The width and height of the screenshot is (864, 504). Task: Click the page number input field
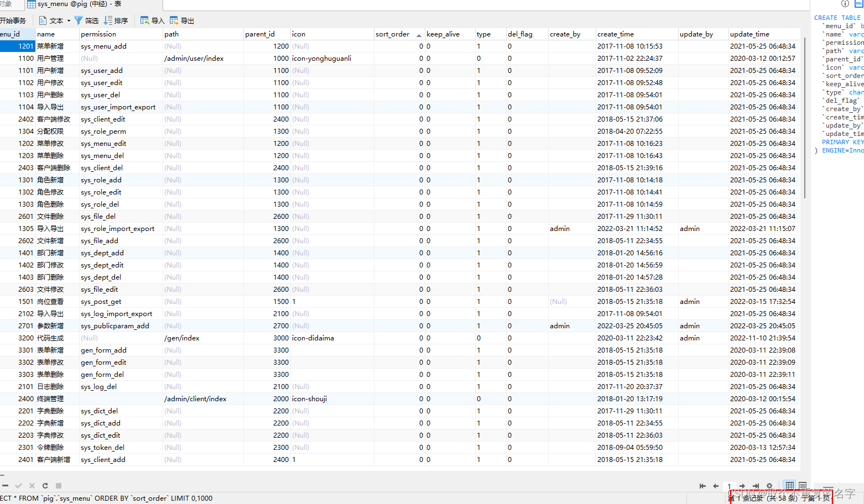tap(729, 486)
